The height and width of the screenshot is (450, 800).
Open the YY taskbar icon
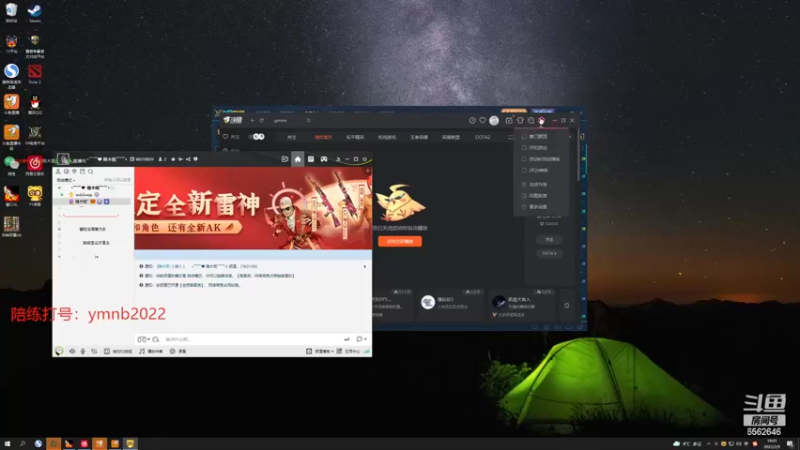point(130,444)
